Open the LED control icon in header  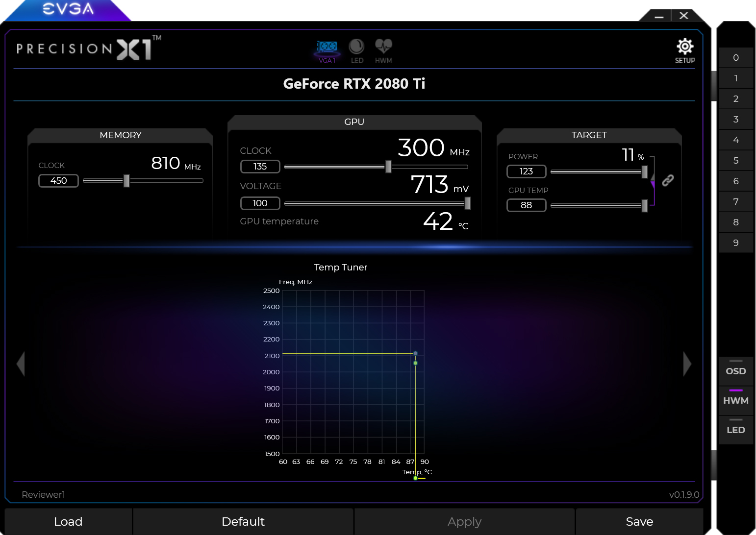(x=356, y=50)
